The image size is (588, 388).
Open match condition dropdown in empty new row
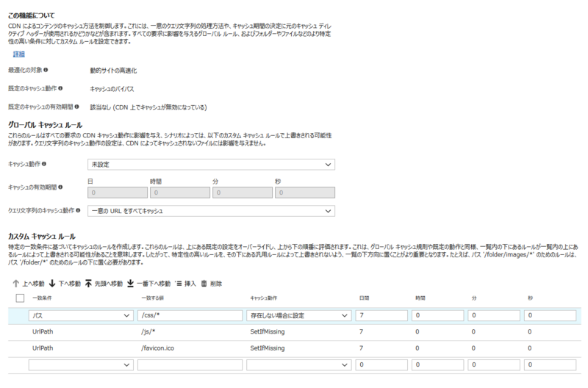click(81, 364)
